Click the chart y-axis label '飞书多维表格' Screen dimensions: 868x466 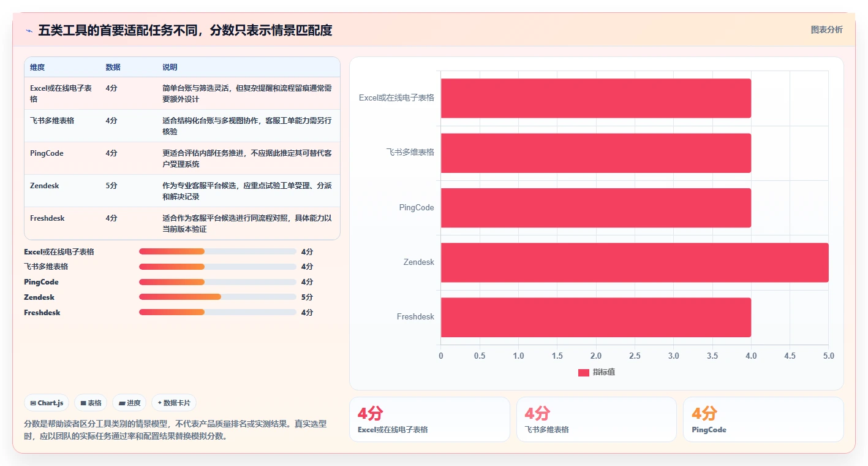tap(410, 152)
